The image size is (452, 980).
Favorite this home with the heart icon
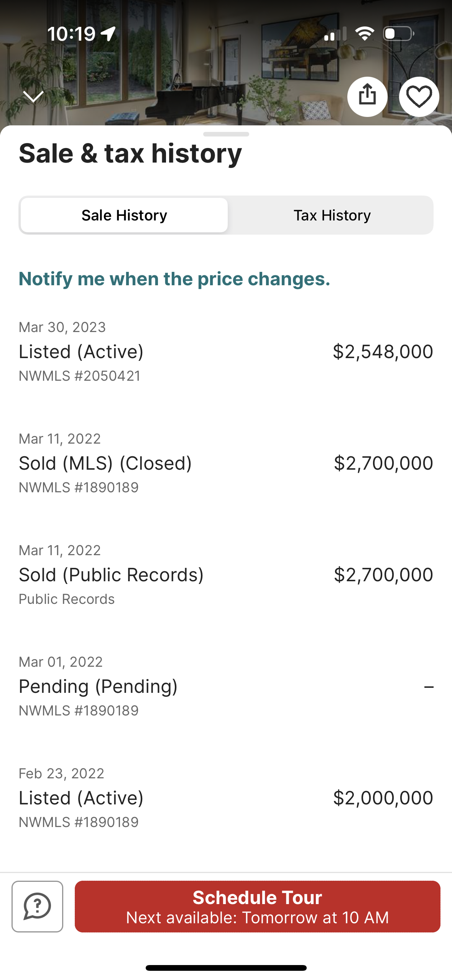pos(419,97)
